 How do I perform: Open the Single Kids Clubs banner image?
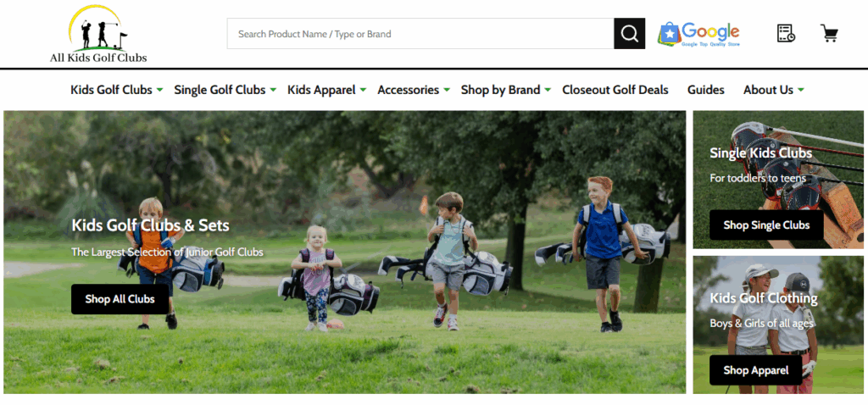tap(778, 180)
